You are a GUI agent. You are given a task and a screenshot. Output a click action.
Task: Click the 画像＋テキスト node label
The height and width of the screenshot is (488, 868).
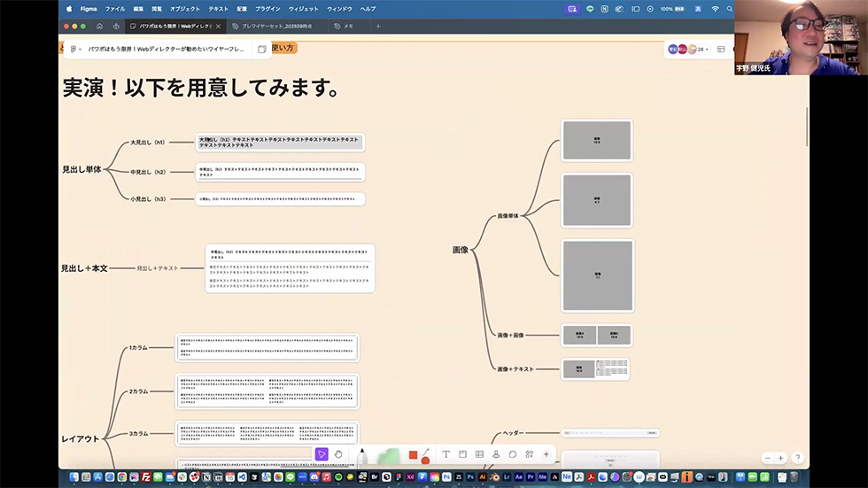pos(515,369)
